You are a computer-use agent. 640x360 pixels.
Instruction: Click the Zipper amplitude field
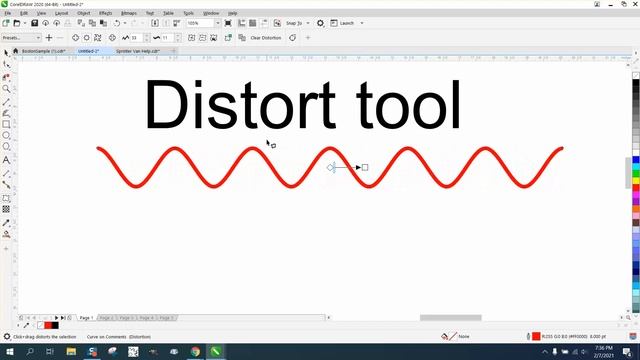coord(137,38)
